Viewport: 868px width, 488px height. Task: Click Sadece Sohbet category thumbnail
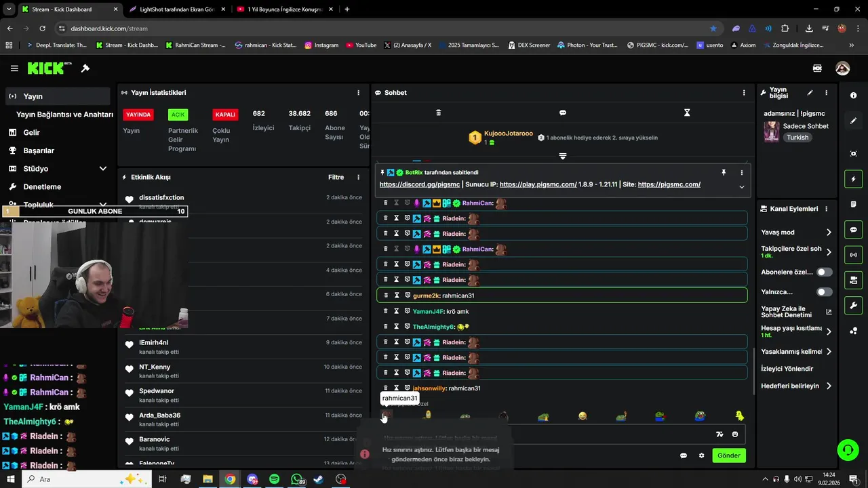pyautogui.click(x=772, y=131)
